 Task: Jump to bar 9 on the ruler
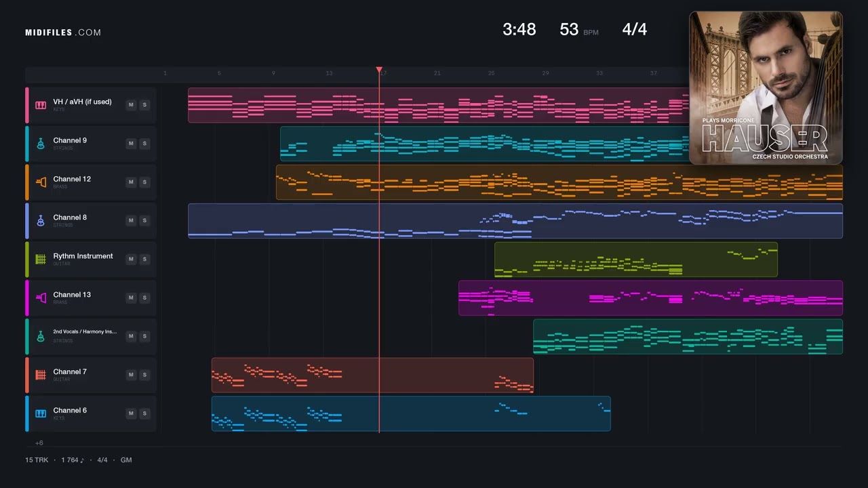coord(273,73)
